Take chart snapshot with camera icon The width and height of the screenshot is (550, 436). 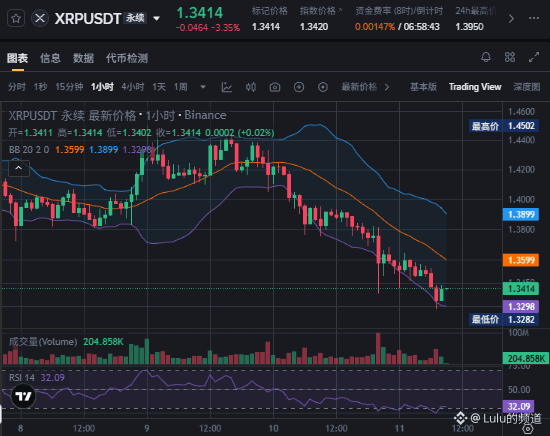point(275,87)
